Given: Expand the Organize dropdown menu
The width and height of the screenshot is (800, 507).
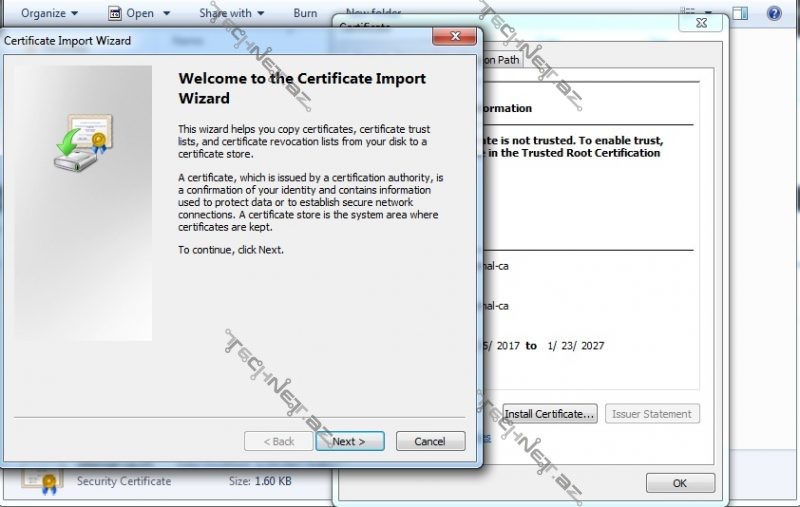Looking at the screenshot, I should pos(48,14).
